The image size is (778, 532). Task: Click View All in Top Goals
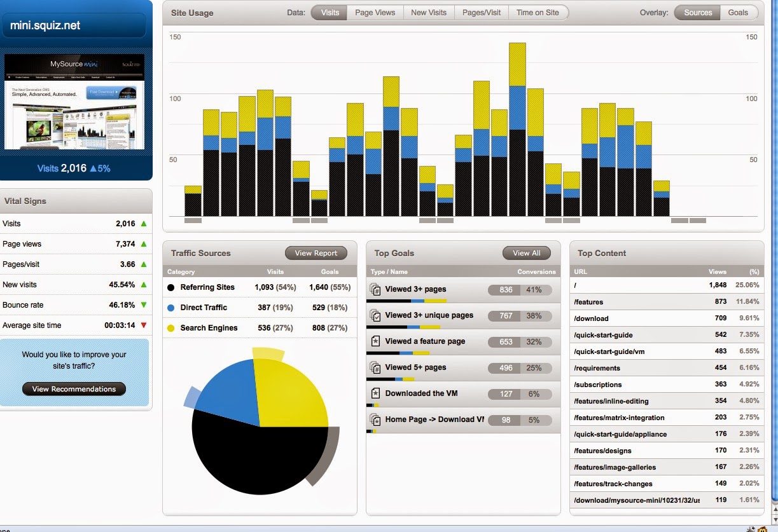[x=526, y=253]
